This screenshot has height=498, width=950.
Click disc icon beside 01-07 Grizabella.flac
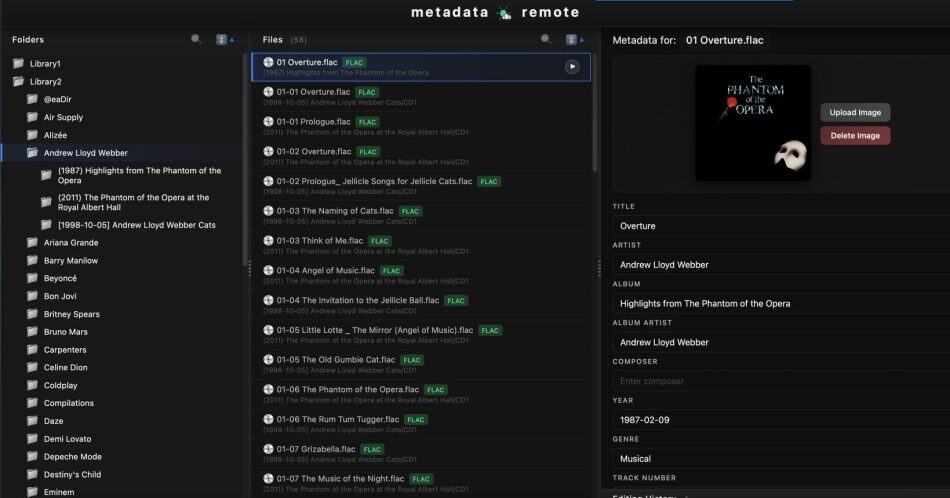click(x=268, y=449)
